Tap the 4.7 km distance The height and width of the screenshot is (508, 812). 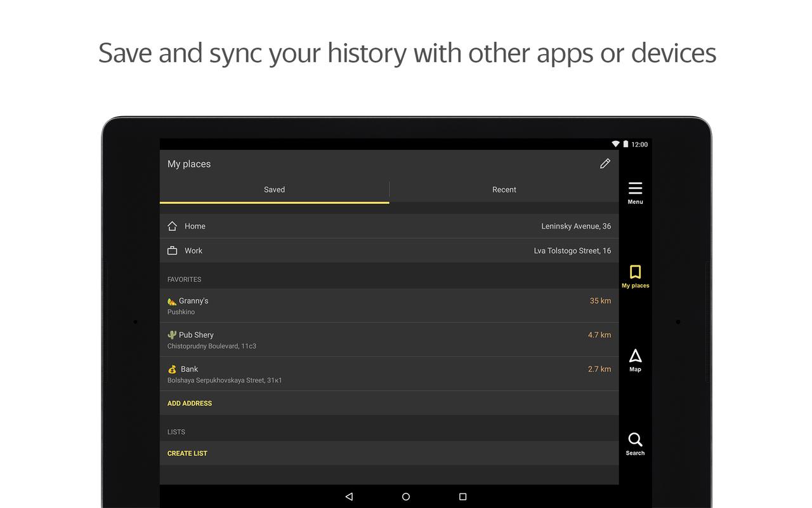pyautogui.click(x=599, y=335)
